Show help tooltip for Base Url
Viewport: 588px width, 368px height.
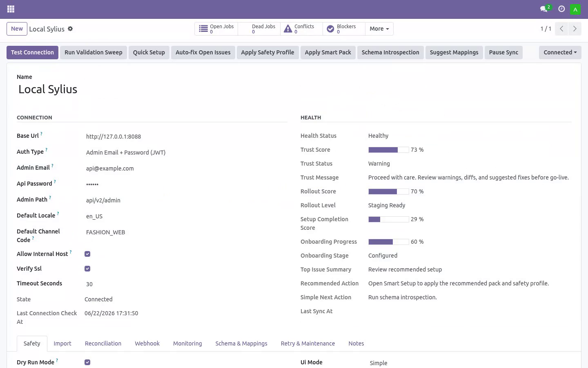[x=41, y=134]
